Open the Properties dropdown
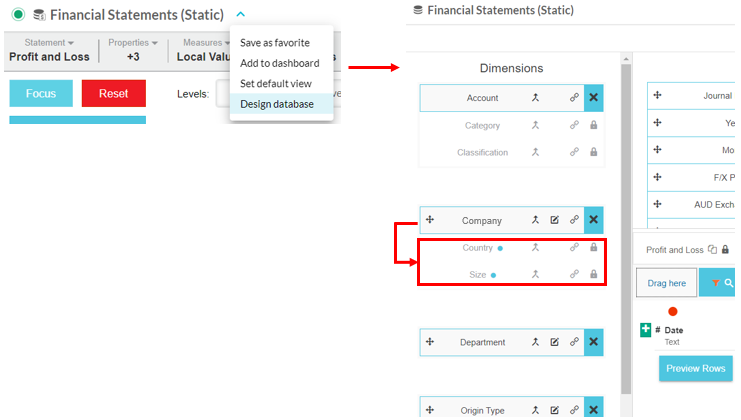This screenshot has height=420, width=741. tap(133, 43)
